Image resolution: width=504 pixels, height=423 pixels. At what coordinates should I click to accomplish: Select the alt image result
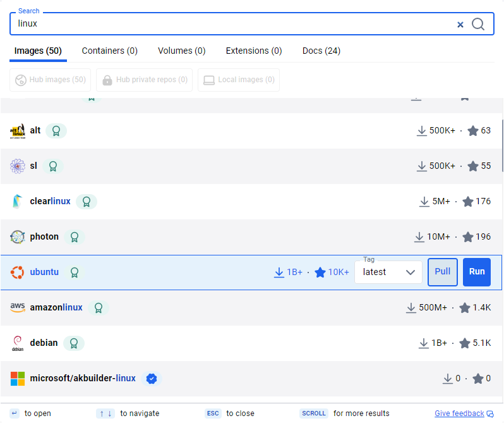[251, 131]
